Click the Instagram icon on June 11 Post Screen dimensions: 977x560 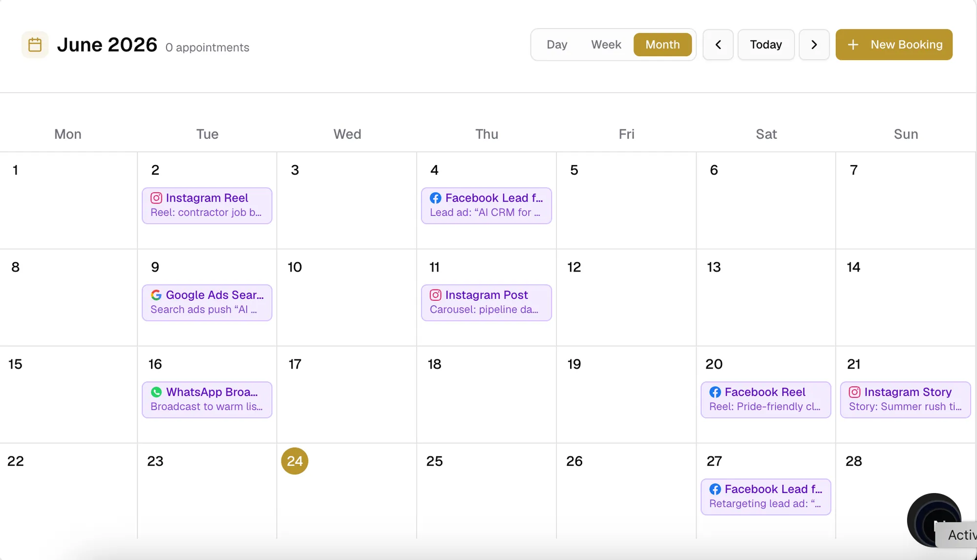(436, 295)
